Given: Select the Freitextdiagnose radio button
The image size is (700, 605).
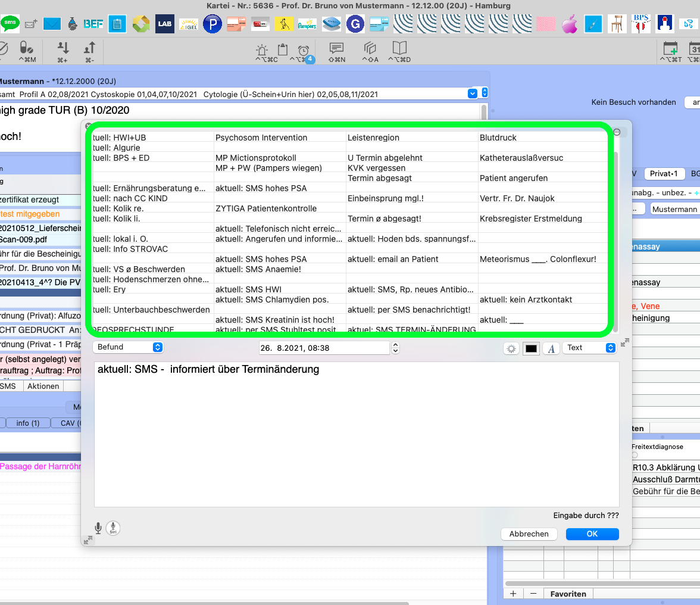Looking at the screenshot, I should point(635,455).
